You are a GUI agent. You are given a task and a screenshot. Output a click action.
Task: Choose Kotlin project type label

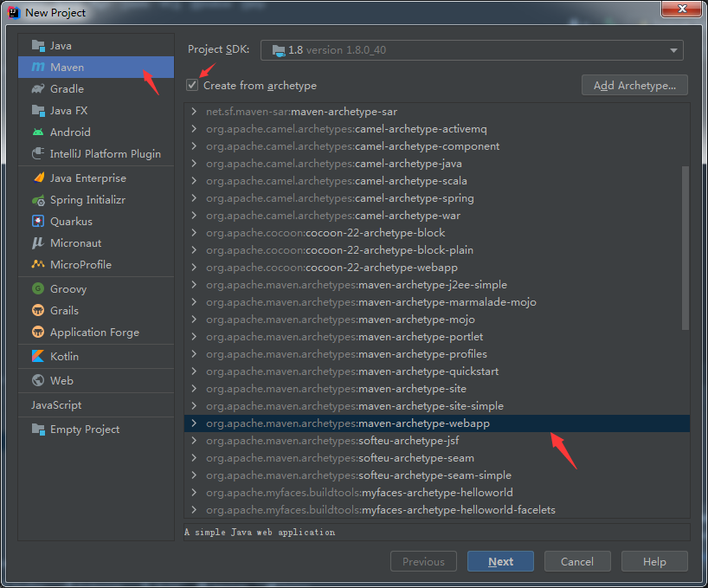[x=65, y=356]
